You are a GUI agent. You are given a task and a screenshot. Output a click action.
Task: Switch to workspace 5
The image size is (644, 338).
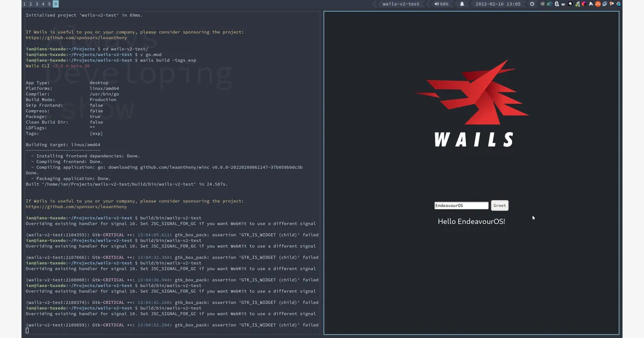49,4
